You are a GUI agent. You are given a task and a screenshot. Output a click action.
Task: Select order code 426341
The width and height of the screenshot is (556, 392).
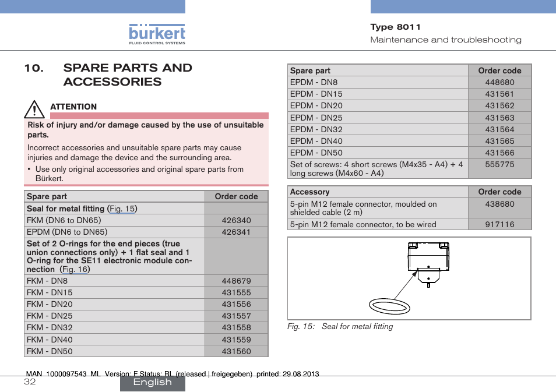236,232
